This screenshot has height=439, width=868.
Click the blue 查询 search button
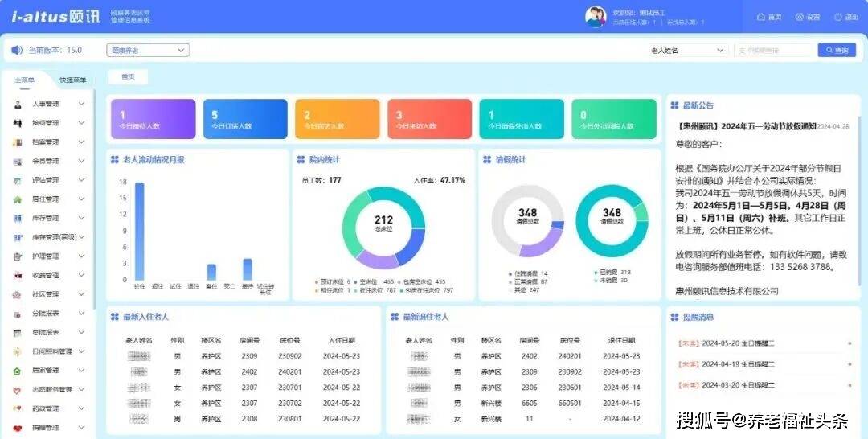click(x=837, y=50)
